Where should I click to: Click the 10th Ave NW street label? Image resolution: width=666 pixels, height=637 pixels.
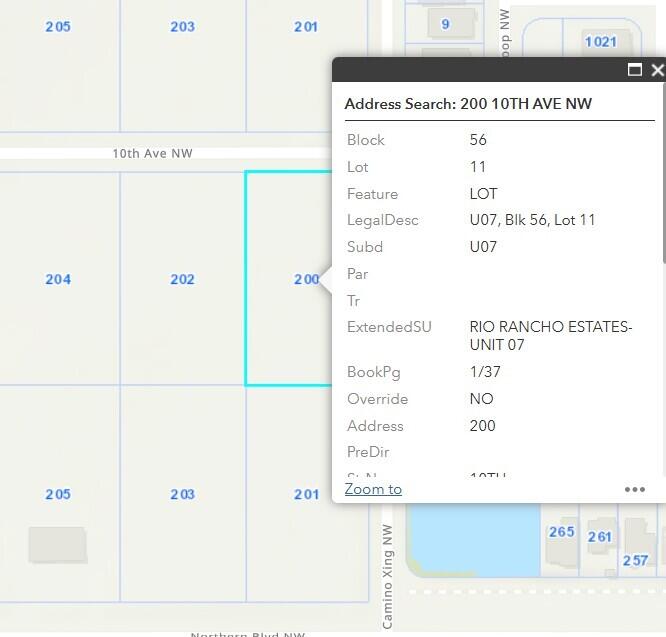tap(152, 154)
